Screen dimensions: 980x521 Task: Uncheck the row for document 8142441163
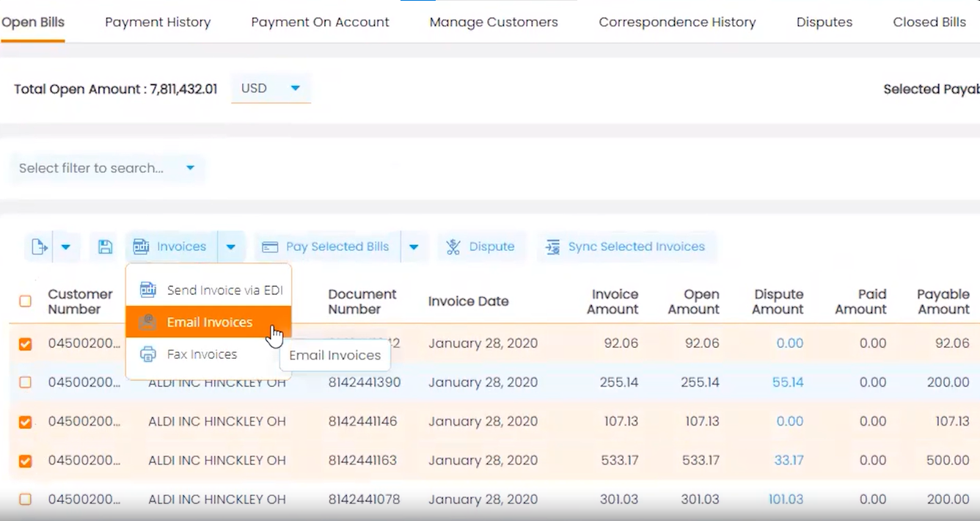pyautogui.click(x=25, y=461)
